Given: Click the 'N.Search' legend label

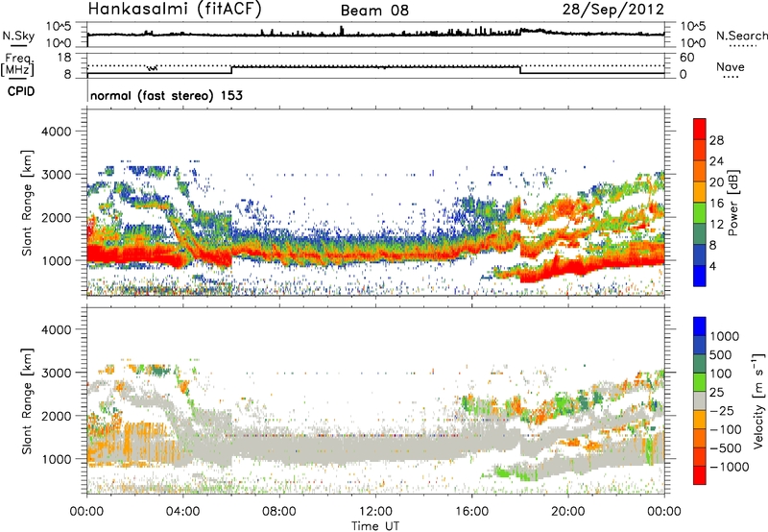Looking at the screenshot, I should tap(742, 36).
